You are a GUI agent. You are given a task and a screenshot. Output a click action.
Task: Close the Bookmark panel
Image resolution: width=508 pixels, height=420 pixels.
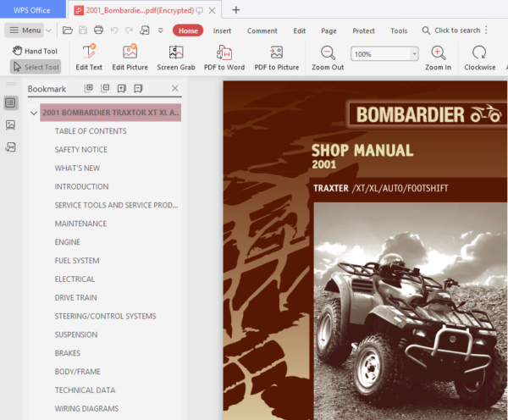[x=175, y=88]
